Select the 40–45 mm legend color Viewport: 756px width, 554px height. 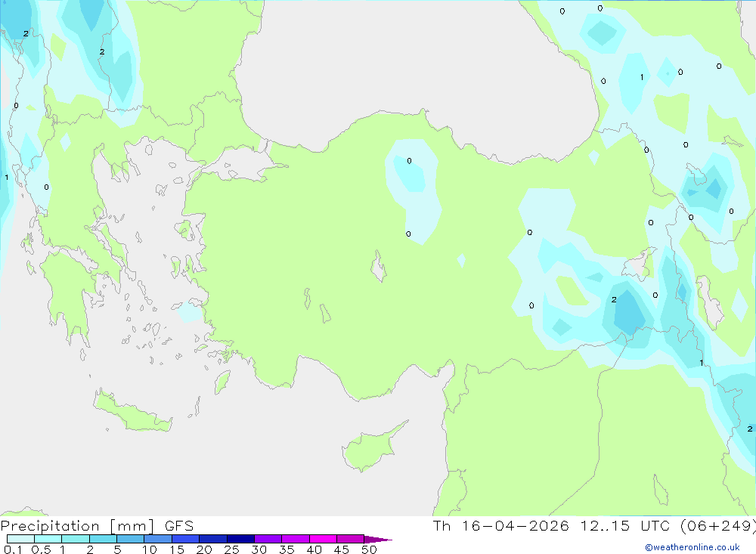(323, 539)
